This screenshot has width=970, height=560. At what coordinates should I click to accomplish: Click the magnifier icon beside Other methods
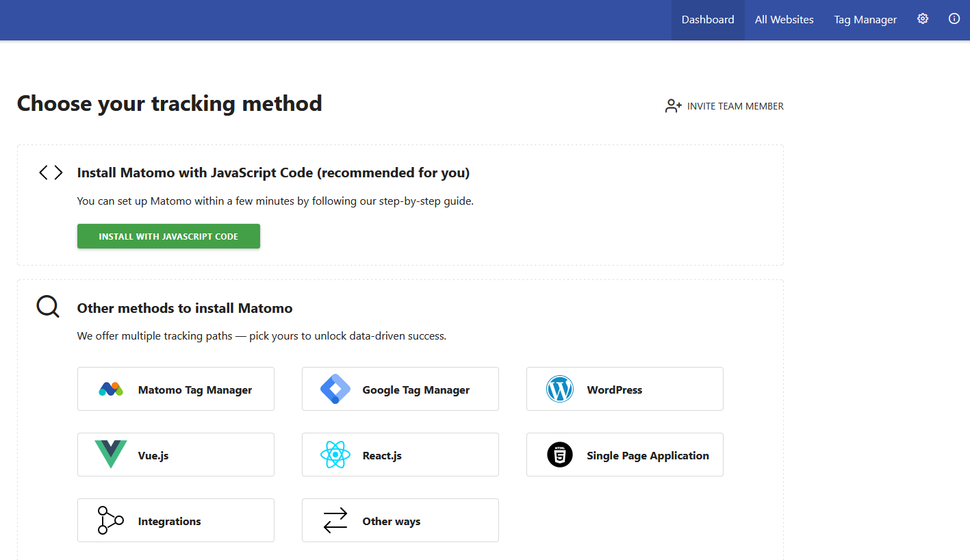[48, 307]
